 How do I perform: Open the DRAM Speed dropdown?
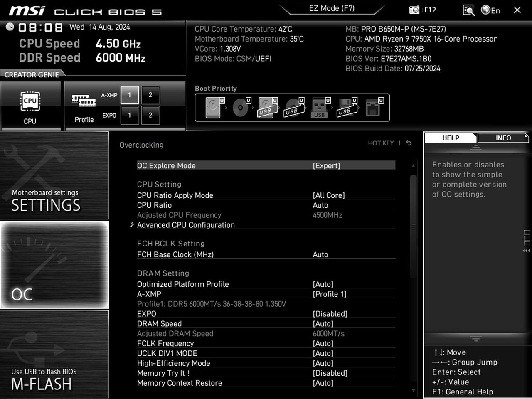click(266, 324)
